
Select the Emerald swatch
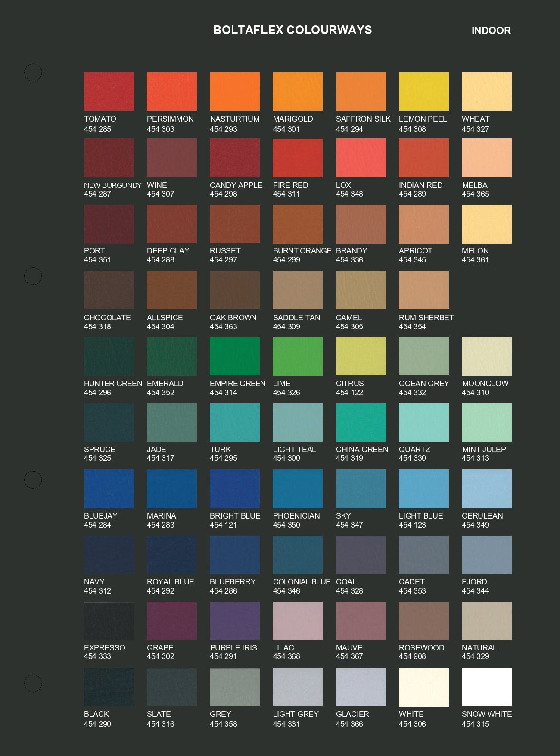[x=172, y=356]
